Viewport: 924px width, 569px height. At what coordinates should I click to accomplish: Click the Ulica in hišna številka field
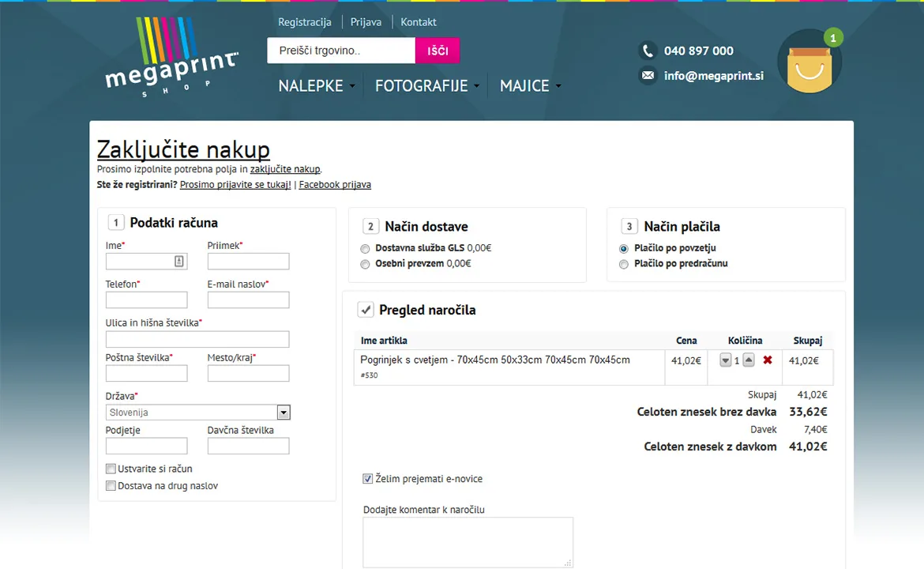pyautogui.click(x=197, y=339)
